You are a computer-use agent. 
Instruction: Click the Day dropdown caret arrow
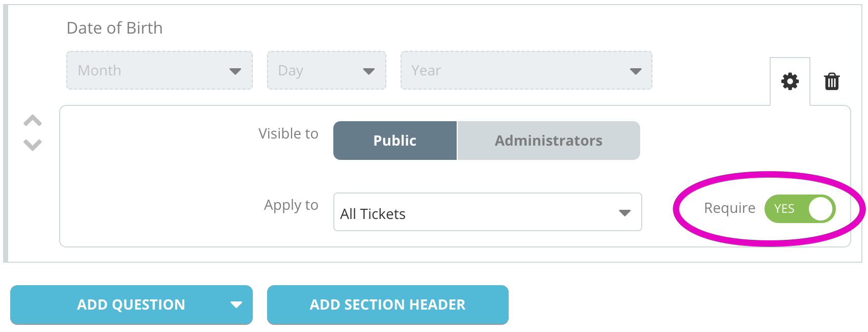[x=369, y=71]
